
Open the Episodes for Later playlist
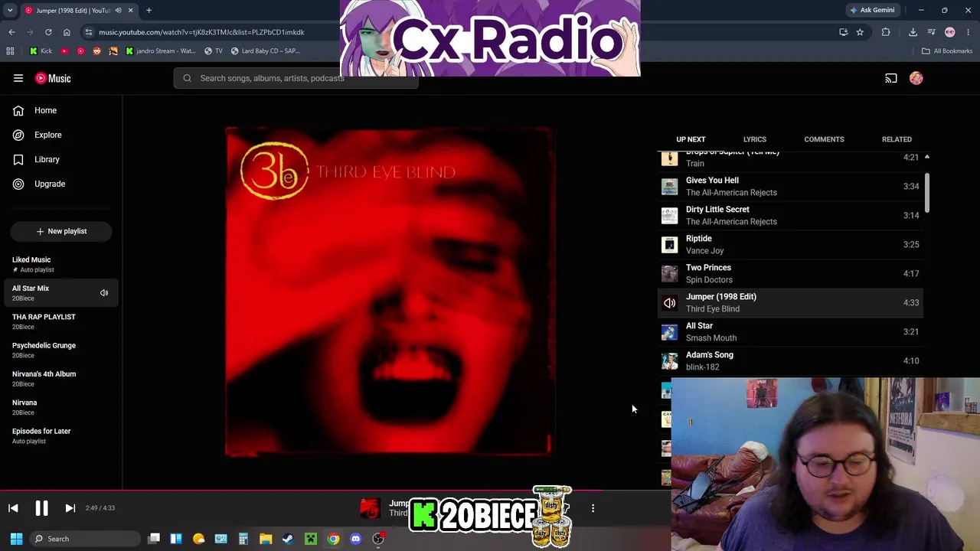(x=61, y=435)
